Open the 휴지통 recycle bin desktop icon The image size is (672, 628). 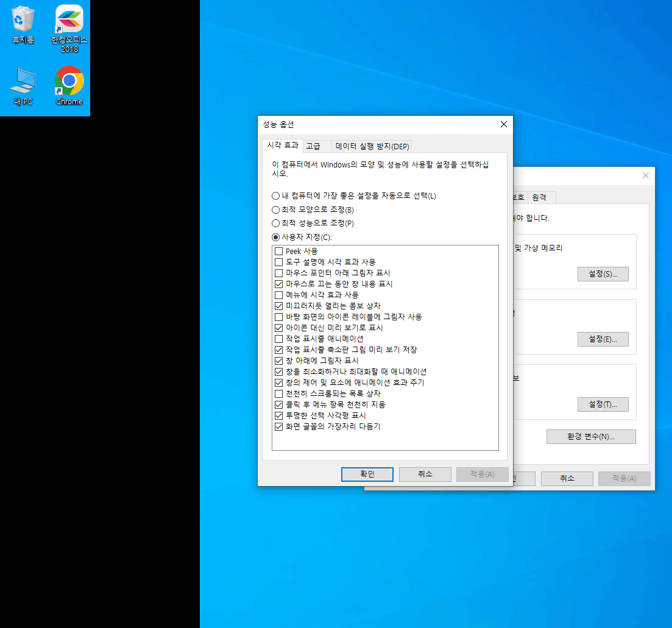pos(23,25)
